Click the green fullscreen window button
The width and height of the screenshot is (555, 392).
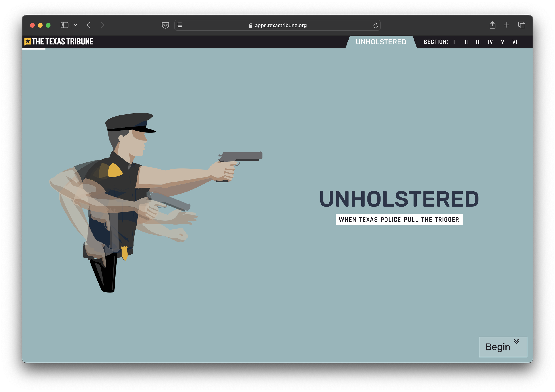pyautogui.click(x=48, y=25)
